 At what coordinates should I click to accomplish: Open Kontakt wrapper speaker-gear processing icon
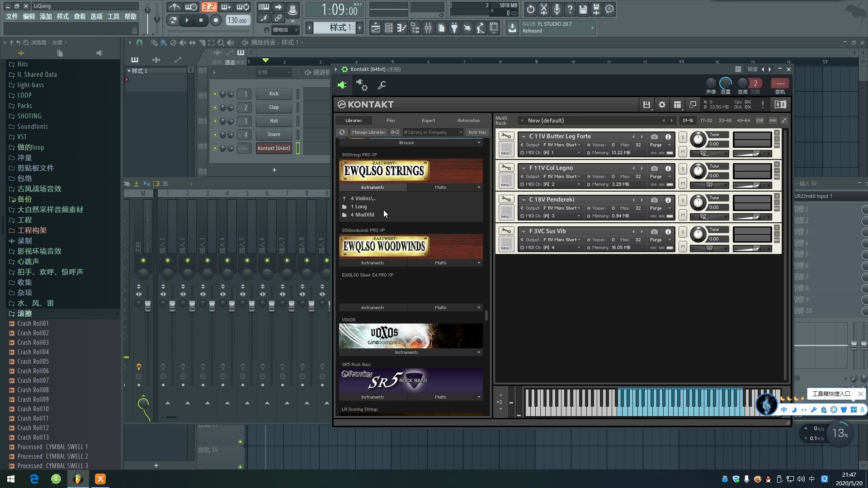(x=362, y=85)
